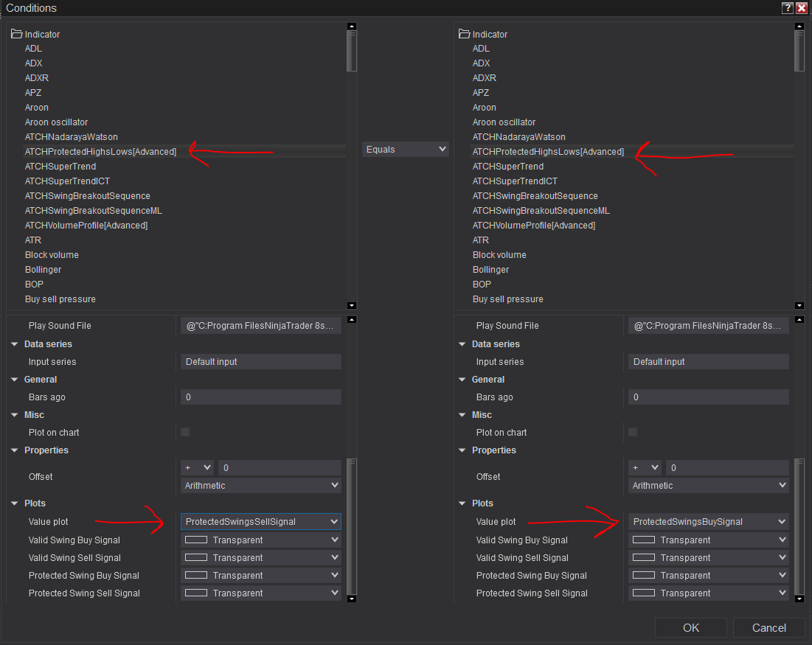Open right Value plot dropdown ProtectedSwingsBuySignal
The image size is (812, 645).
pyautogui.click(x=709, y=521)
